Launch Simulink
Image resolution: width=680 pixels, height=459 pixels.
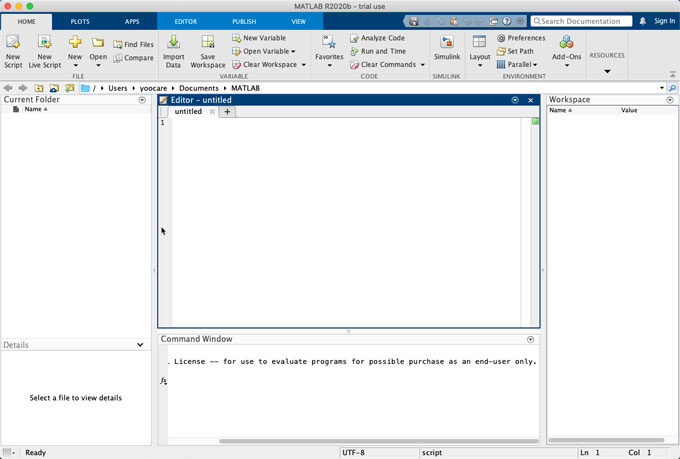pos(447,48)
